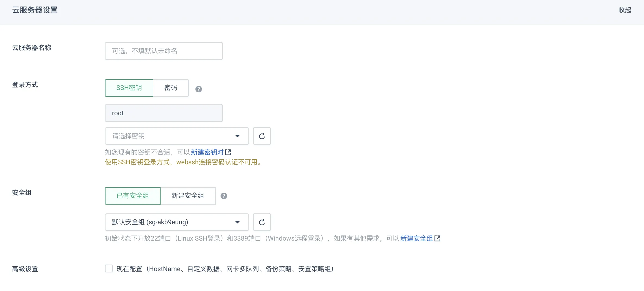Open the login method help tooltip
Image resolution: width=644 pixels, height=291 pixels.
point(199,89)
